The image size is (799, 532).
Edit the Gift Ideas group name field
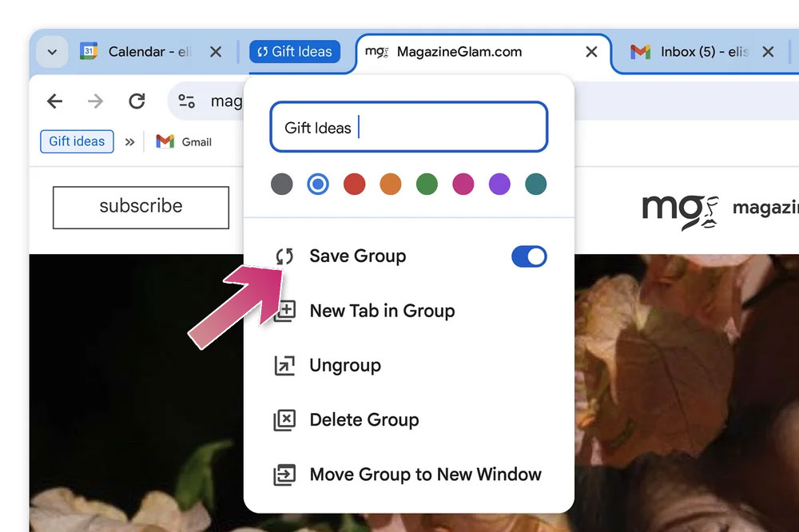coord(408,127)
